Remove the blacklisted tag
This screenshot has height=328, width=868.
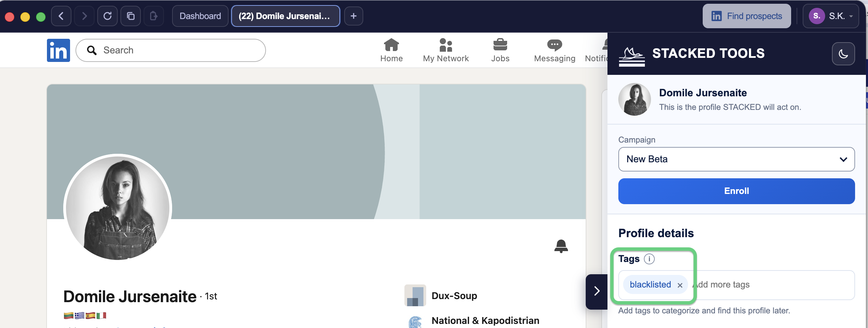pos(680,285)
